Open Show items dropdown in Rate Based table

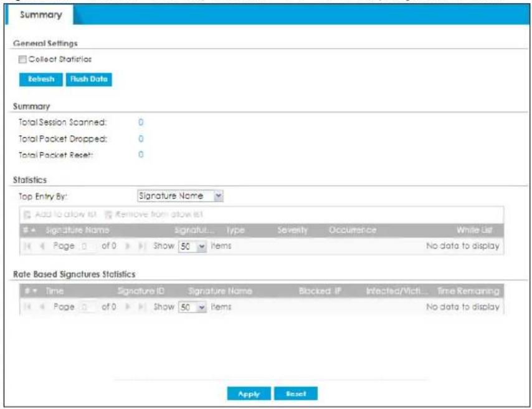coord(192,307)
